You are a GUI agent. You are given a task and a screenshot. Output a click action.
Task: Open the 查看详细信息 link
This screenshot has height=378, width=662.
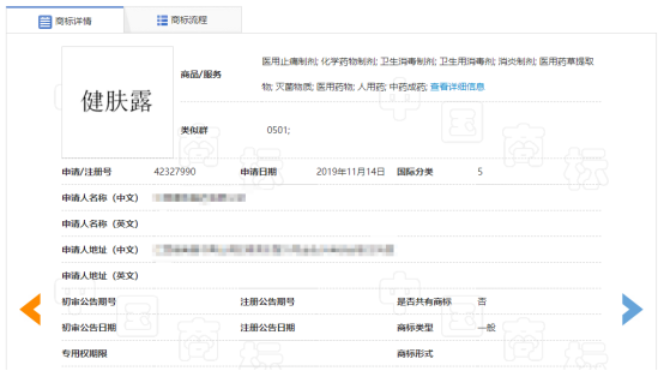(x=457, y=87)
